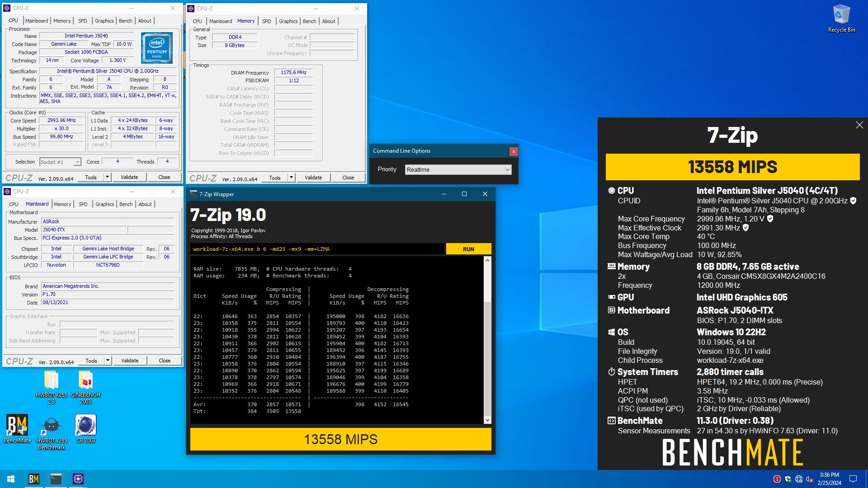The image size is (868, 488).
Task: Click the 7-Zip output scrollbar thumb
Action: coord(487,358)
